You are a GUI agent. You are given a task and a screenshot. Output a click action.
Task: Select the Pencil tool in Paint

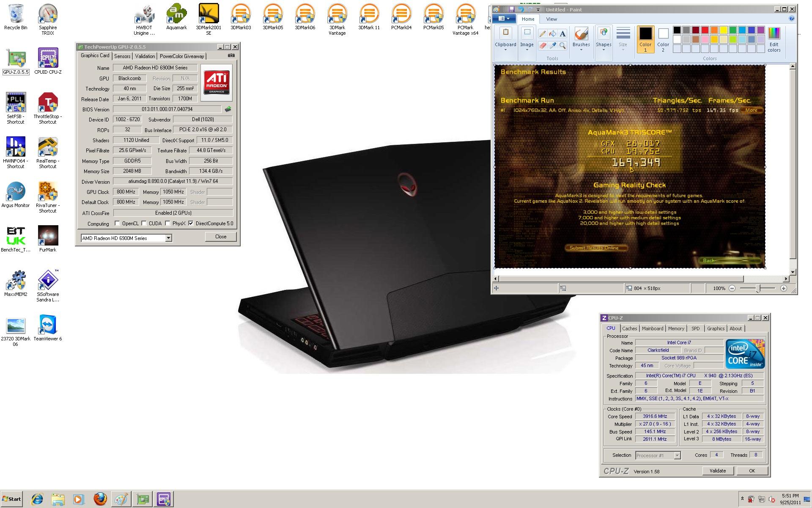coord(543,34)
